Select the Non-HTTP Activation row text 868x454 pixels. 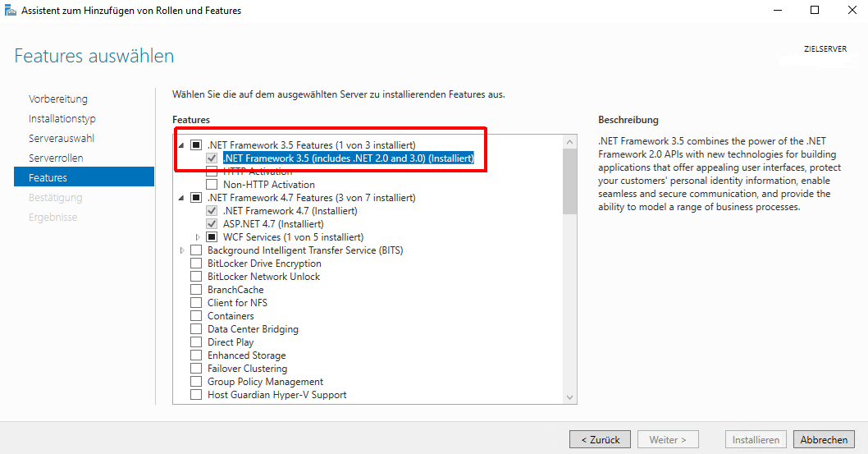[269, 185]
